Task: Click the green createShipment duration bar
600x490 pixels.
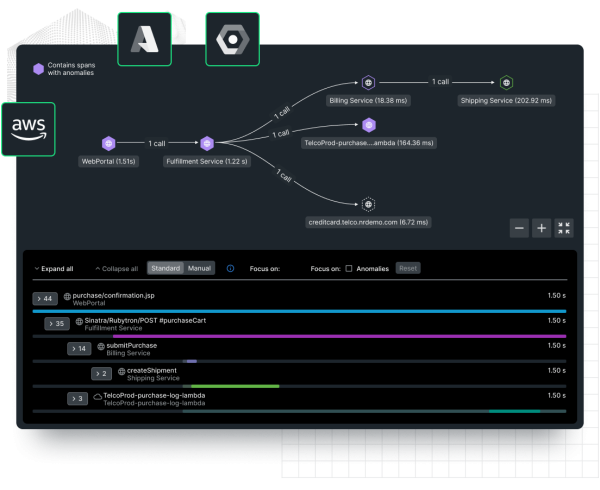Action: 234,385
